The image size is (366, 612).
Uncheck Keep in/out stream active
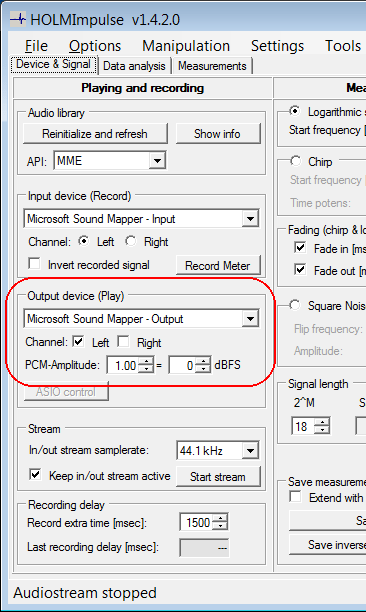(x=35, y=475)
